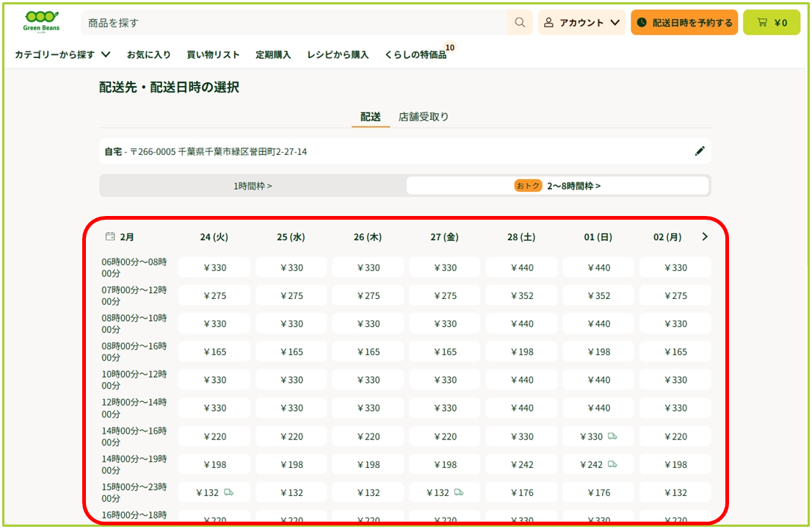Click the 配送日時を予約する button
Viewport: 812px width, 529px height.
point(684,23)
